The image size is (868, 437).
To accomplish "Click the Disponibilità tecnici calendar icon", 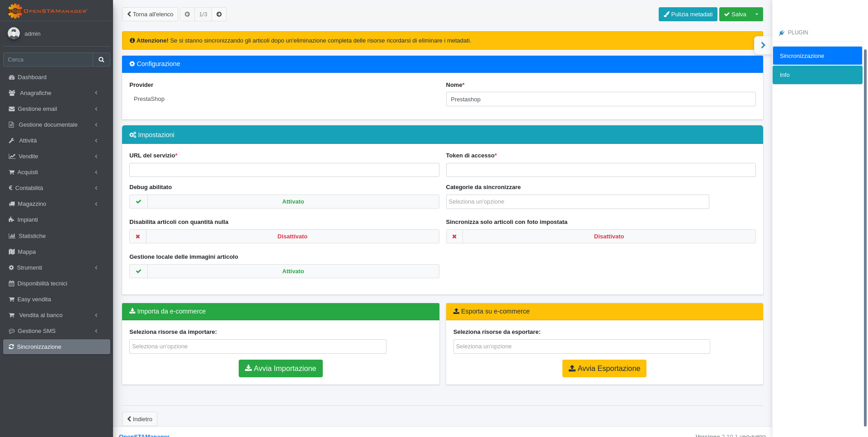I will tap(12, 284).
